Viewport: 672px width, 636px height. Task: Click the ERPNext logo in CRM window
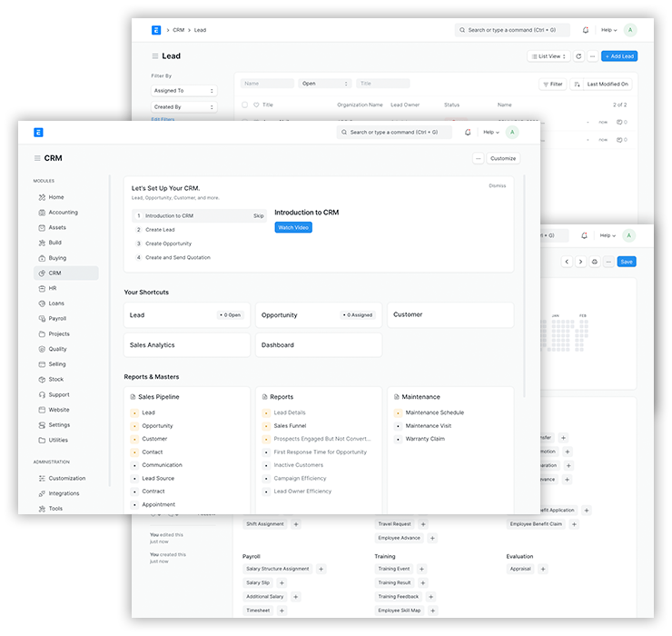tap(38, 133)
